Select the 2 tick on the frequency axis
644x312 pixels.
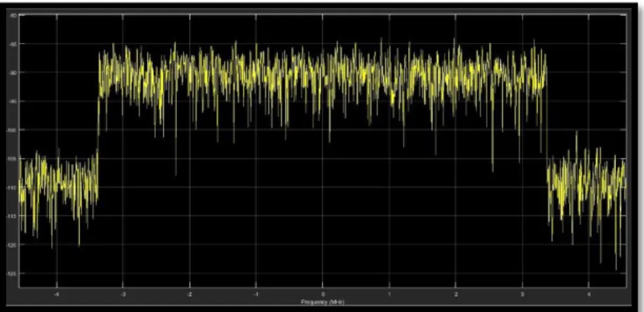[x=456, y=294]
